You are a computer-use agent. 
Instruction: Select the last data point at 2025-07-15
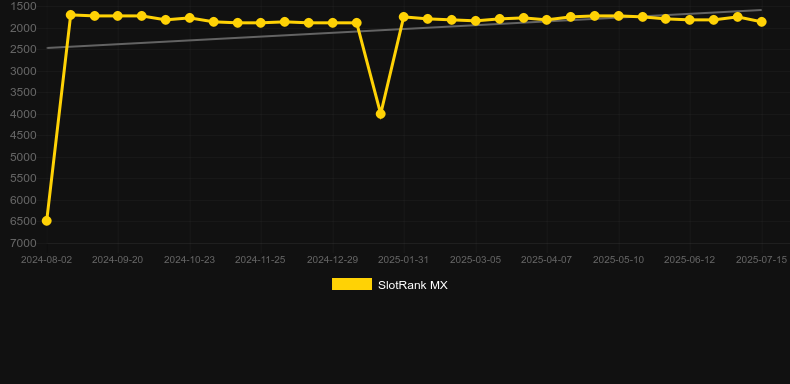(761, 22)
